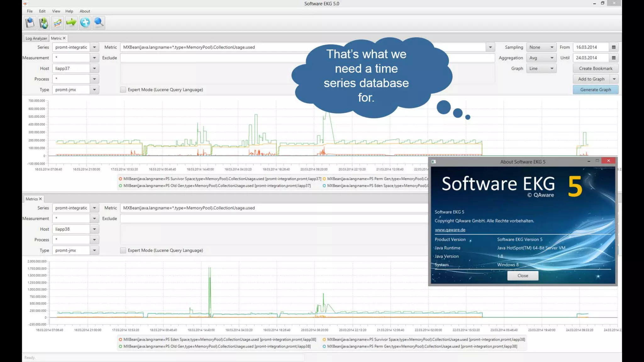Click the line chart toolbar icon
644x362 pixels.
pyautogui.click(x=58, y=23)
